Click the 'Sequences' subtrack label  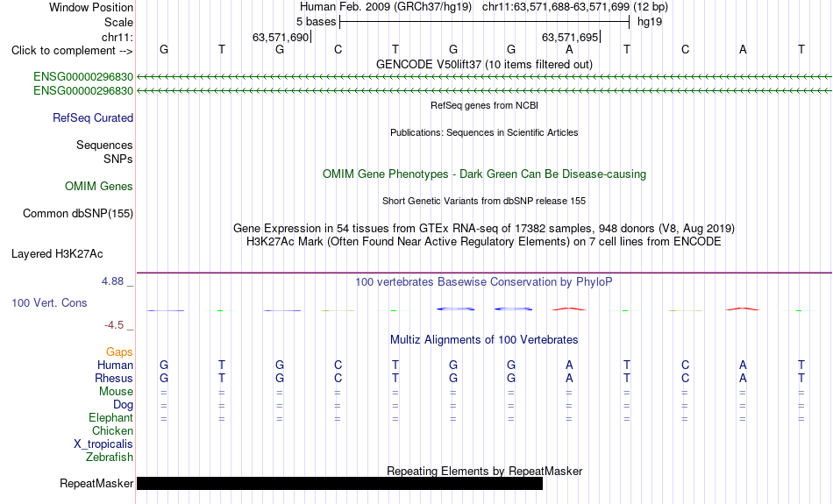pyautogui.click(x=104, y=145)
